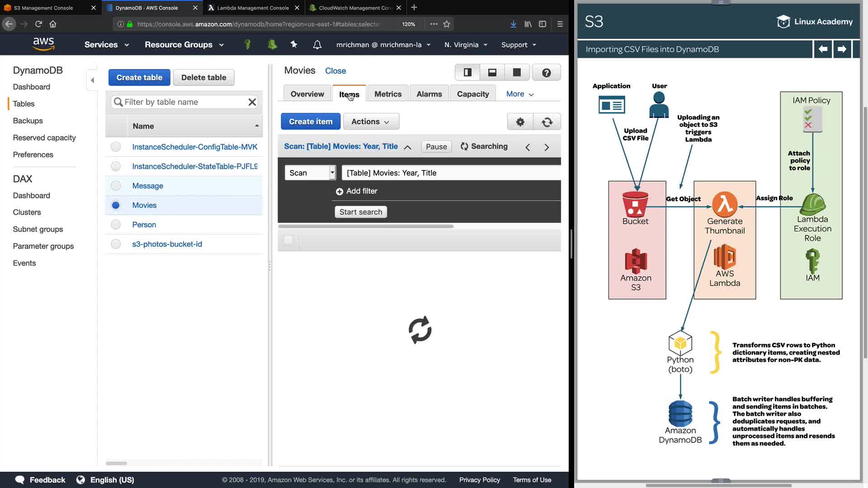Click the refresh items icon
Screen dimensions: 868x488
tap(547, 122)
